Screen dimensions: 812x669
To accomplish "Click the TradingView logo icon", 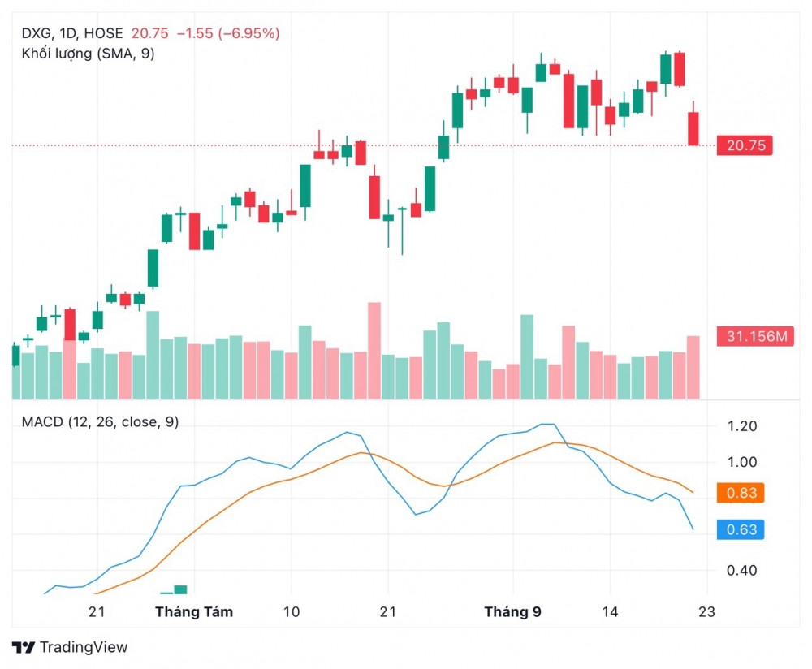I will 24,647.
